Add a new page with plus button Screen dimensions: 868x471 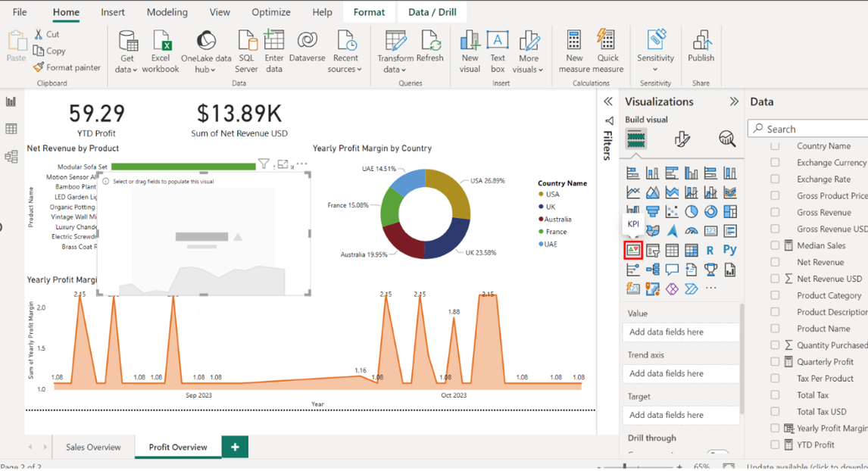point(235,448)
